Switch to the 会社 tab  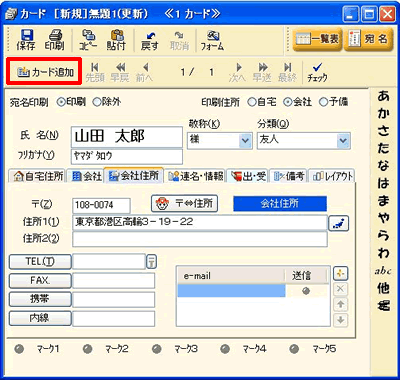[x=86, y=176]
